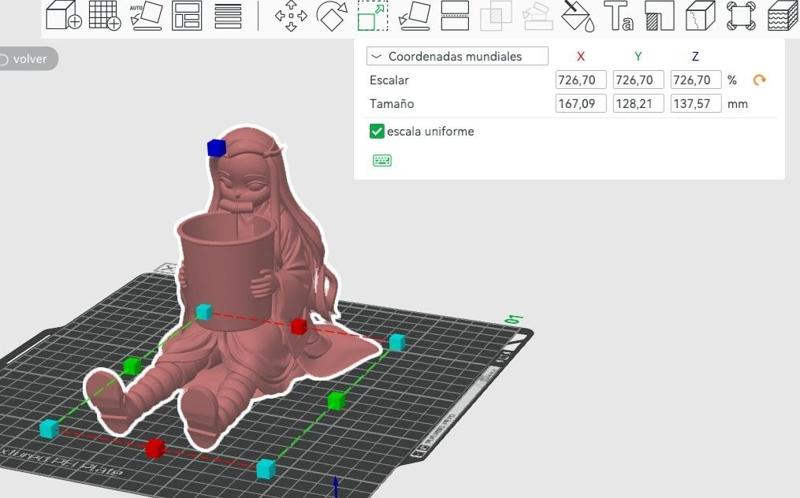Click the blue Z-axis scale handle

216,147
